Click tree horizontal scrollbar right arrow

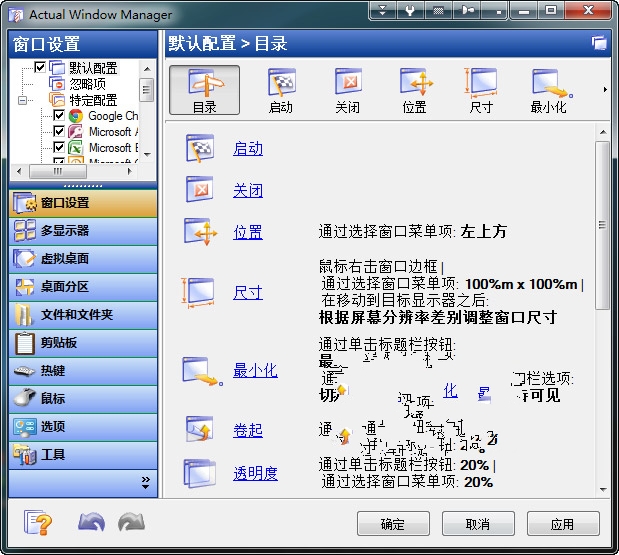pos(129,171)
